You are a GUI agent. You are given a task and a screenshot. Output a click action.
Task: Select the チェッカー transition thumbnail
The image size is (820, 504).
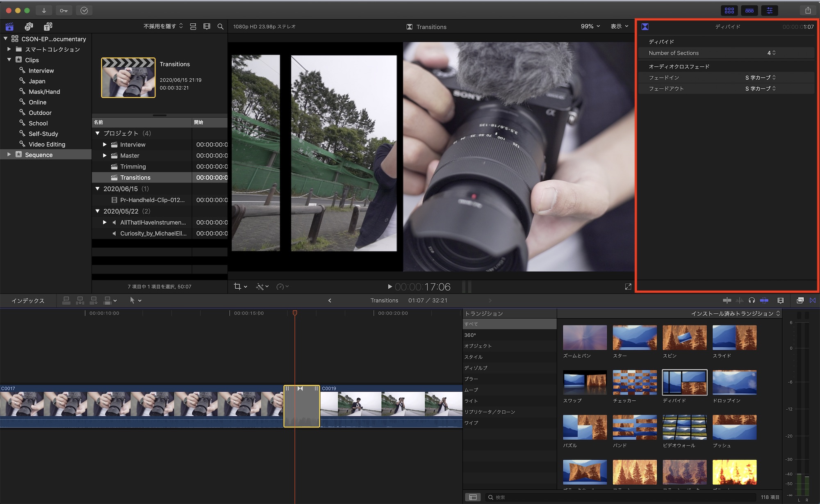pyautogui.click(x=634, y=383)
